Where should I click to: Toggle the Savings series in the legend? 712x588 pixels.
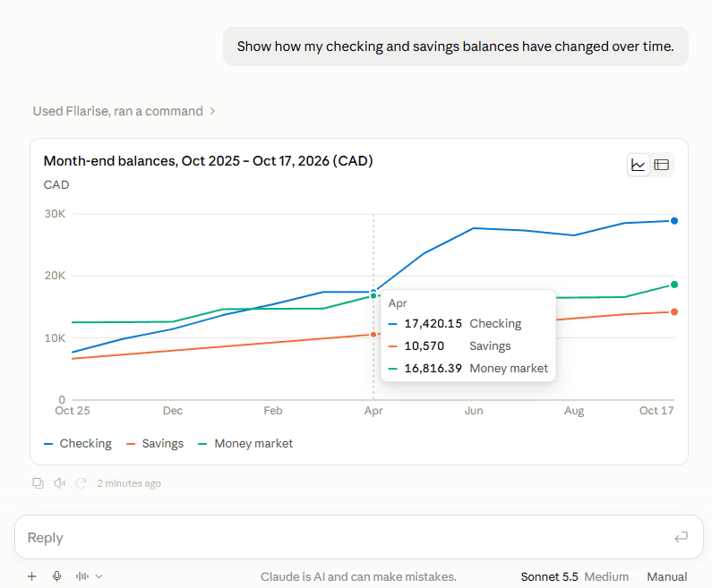tap(155, 443)
